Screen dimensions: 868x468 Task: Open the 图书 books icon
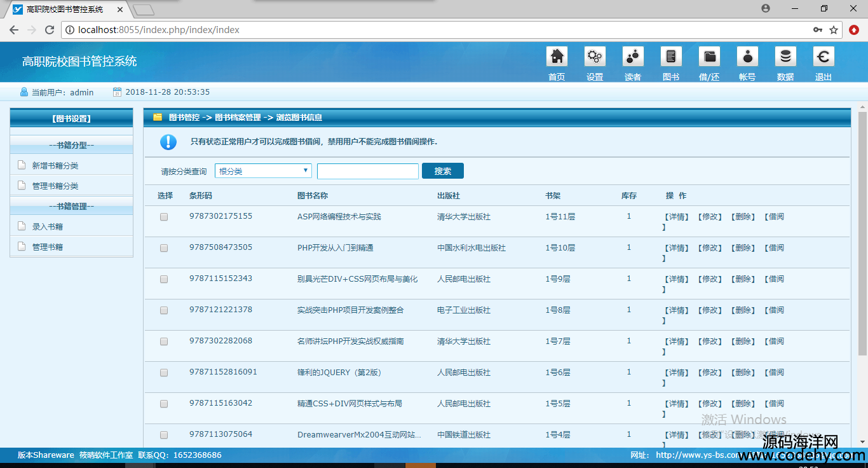pos(671,57)
